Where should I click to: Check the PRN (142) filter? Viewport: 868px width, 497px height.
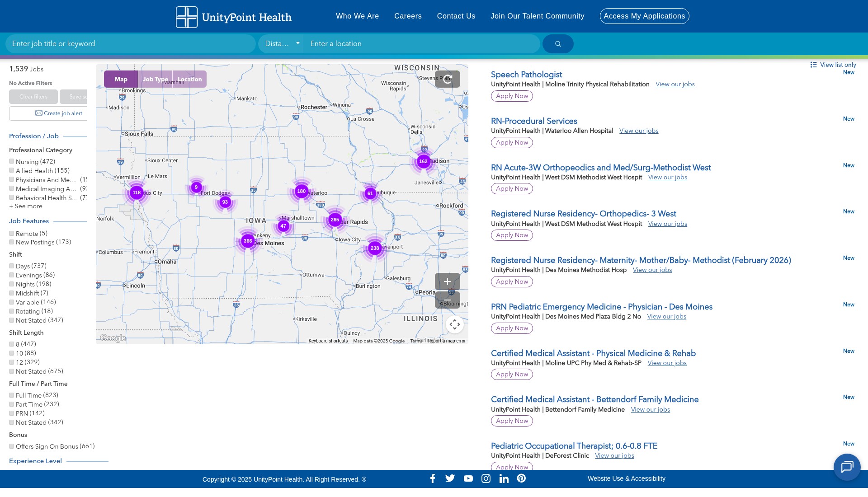tap(12, 413)
